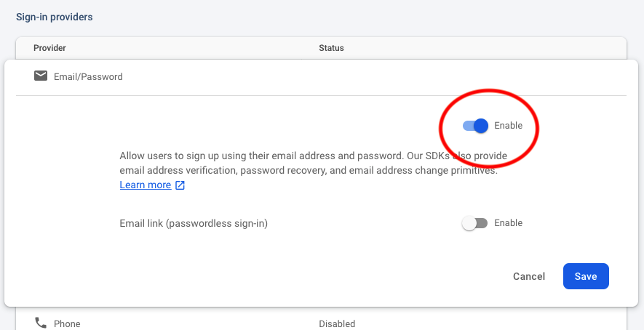Click the Provider column header
Image resolution: width=644 pixels, height=330 pixels.
pyautogui.click(x=49, y=48)
